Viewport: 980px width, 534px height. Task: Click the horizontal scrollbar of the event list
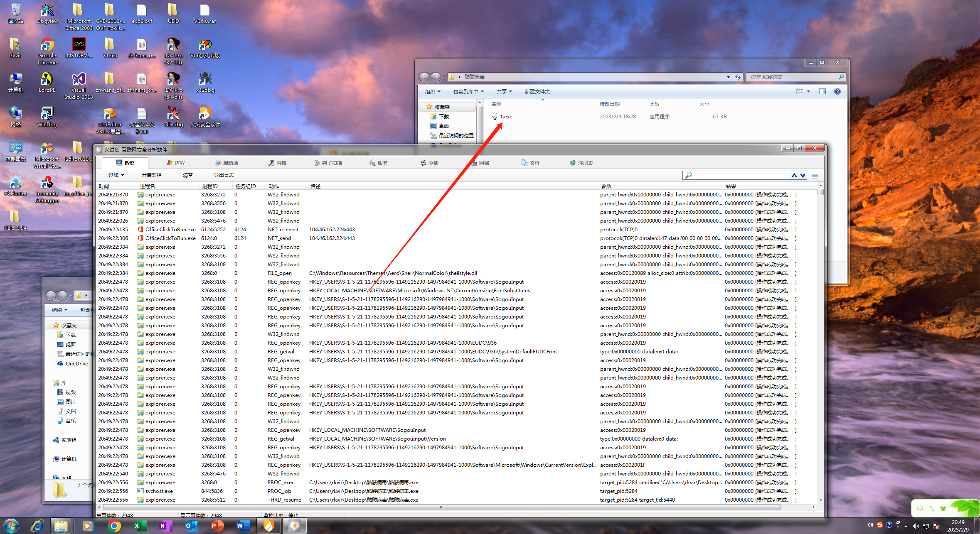[x=456, y=507]
